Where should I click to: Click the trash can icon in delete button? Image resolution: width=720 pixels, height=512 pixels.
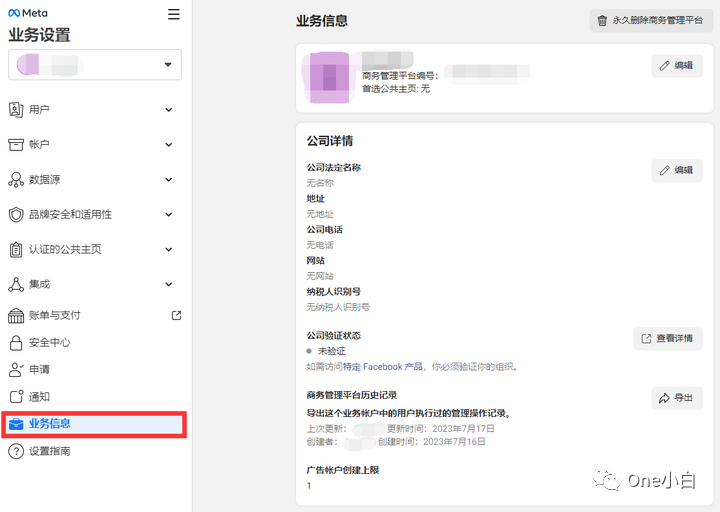[602, 21]
